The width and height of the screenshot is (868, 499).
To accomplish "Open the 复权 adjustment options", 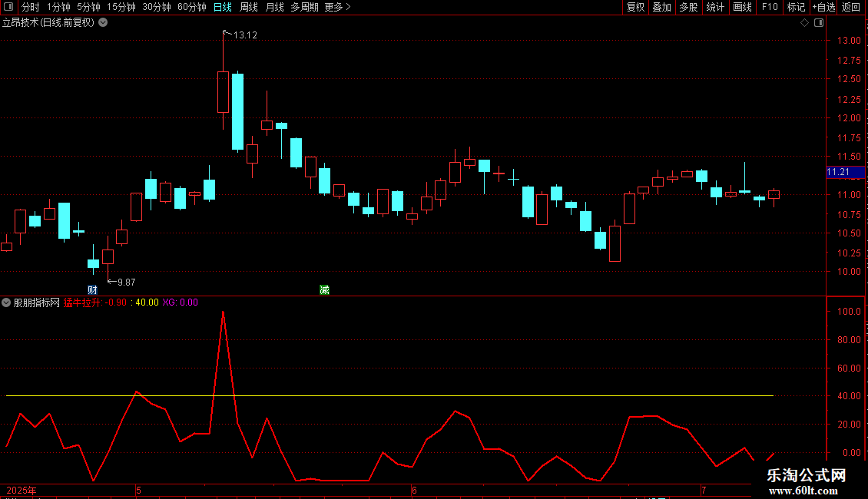I will click(x=635, y=7).
